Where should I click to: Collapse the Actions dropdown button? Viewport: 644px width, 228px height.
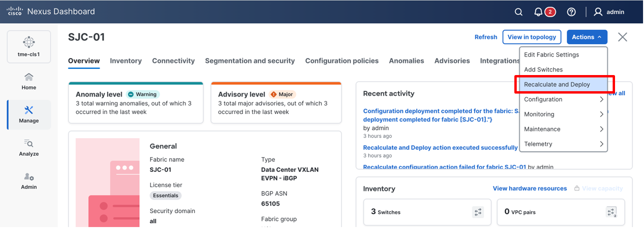(x=587, y=37)
